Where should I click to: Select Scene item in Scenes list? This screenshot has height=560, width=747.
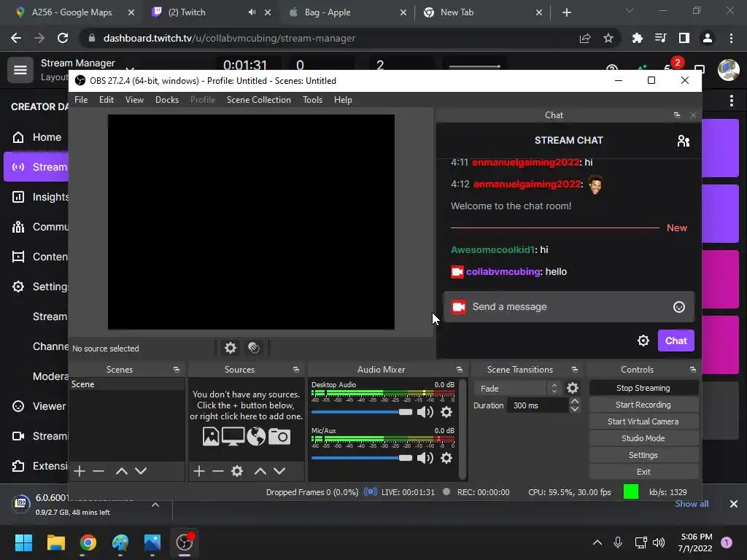pyautogui.click(x=126, y=384)
